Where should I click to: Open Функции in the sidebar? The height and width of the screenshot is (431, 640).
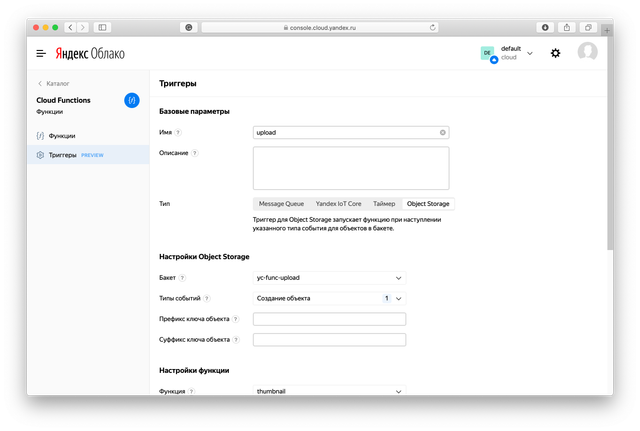coord(62,135)
